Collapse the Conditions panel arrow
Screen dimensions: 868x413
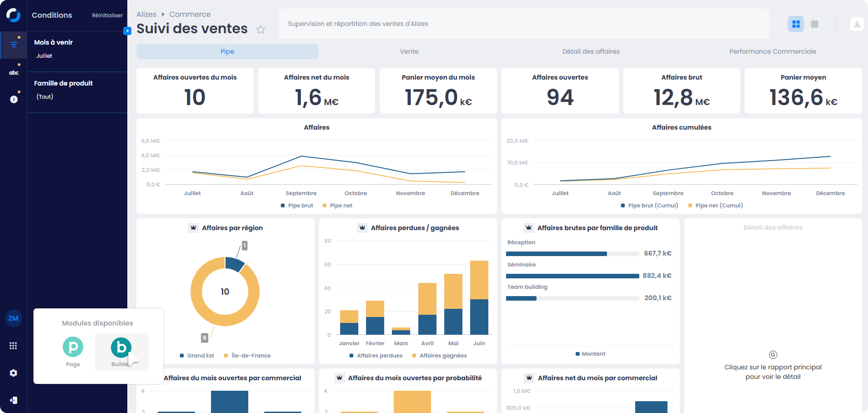pyautogui.click(x=127, y=31)
